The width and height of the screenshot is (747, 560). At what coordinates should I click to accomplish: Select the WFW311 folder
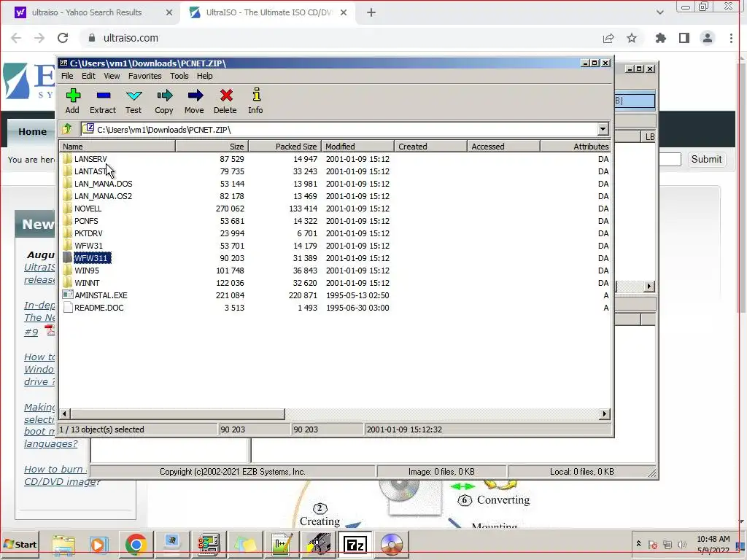tap(92, 258)
